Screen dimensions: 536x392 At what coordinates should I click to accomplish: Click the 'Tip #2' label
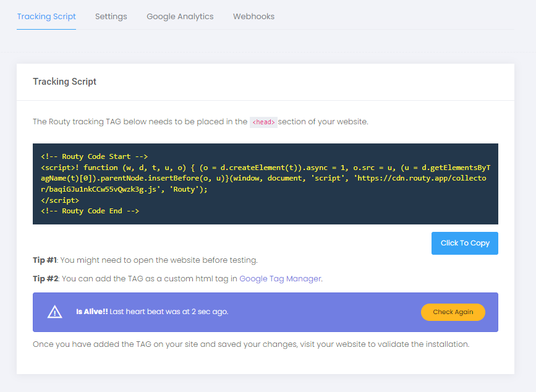pyautogui.click(x=46, y=278)
